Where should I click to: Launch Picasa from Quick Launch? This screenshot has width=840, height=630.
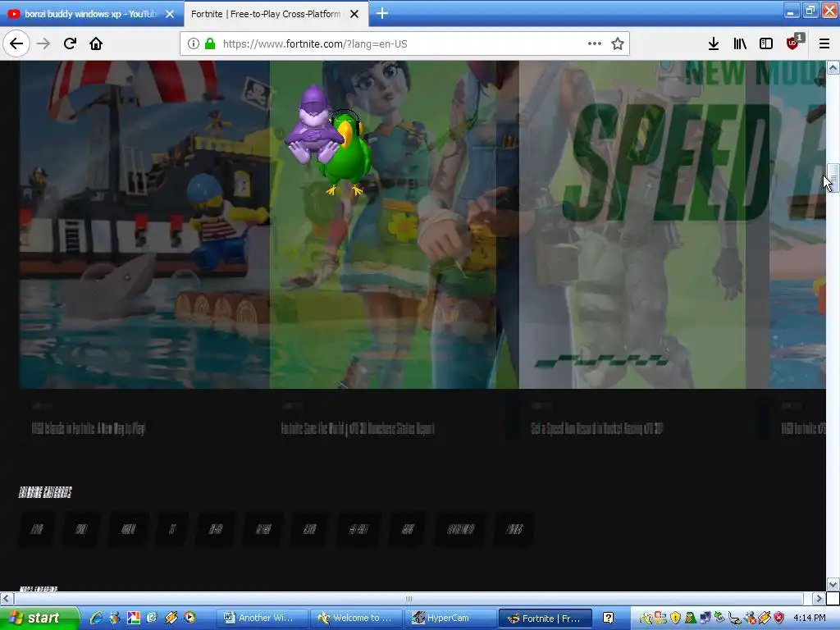[134, 618]
